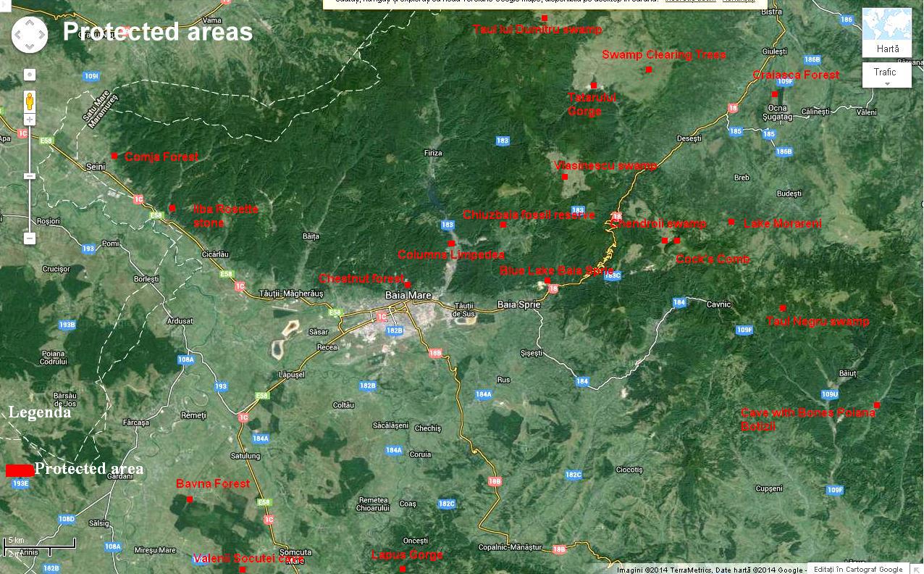Click the zoom slider handle
The height and width of the screenshot is (574, 924).
click(30, 176)
